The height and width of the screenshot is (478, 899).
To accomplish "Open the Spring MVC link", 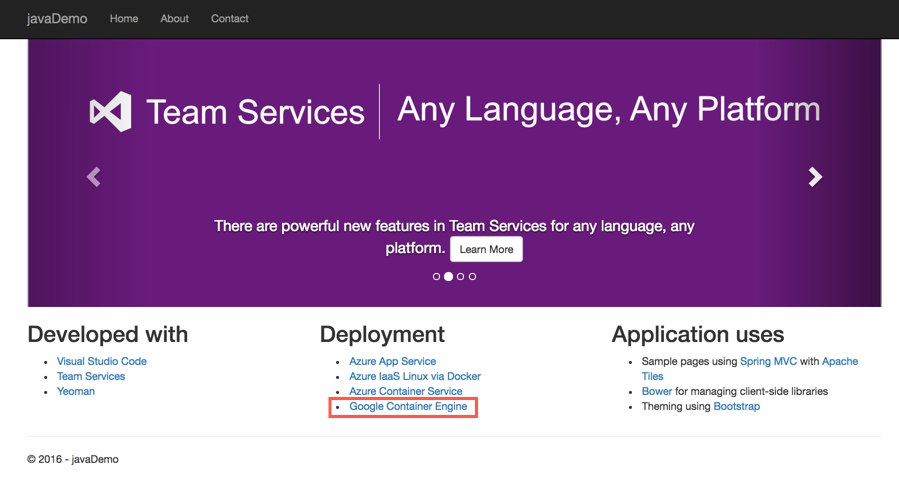I will pos(768,361).
